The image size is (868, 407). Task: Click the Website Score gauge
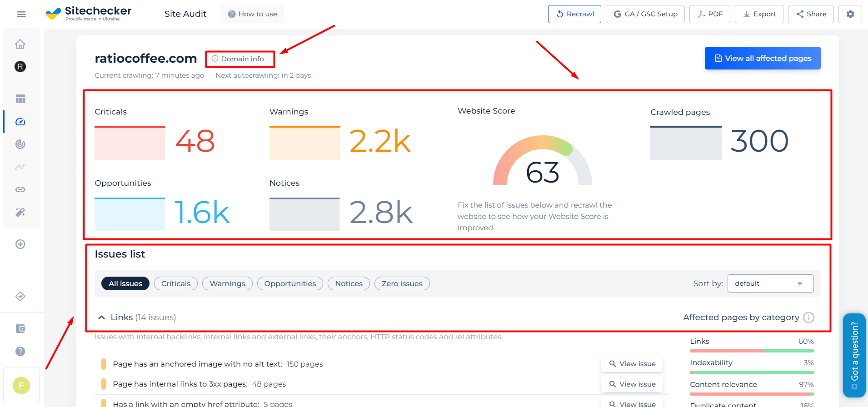pyautogui.click(x=543, y=160)
